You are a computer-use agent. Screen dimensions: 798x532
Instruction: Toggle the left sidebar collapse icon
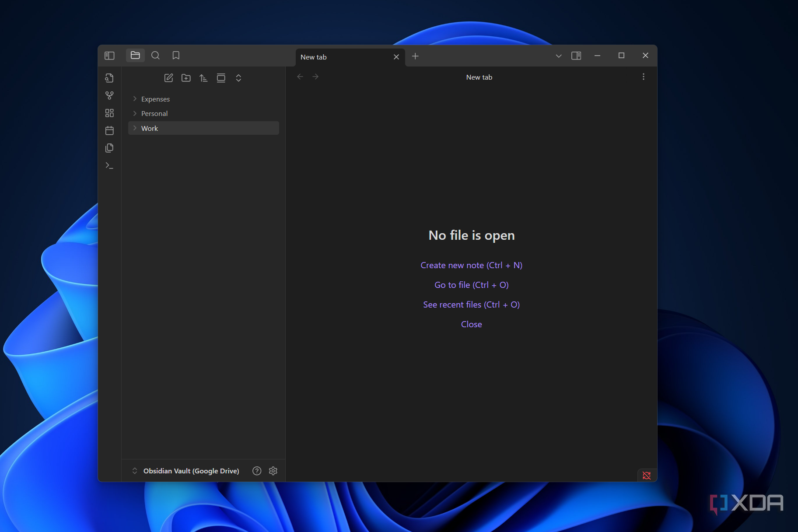109,56
